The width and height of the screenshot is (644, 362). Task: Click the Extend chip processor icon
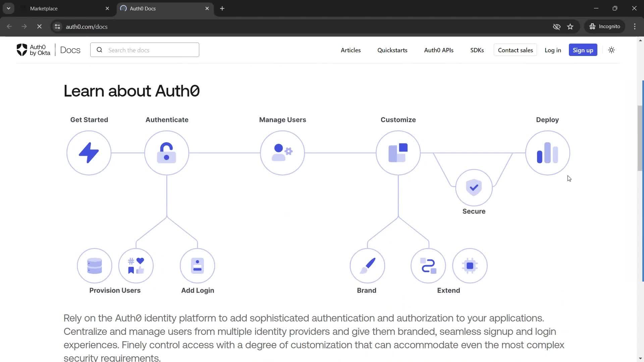tap(470, 266)
